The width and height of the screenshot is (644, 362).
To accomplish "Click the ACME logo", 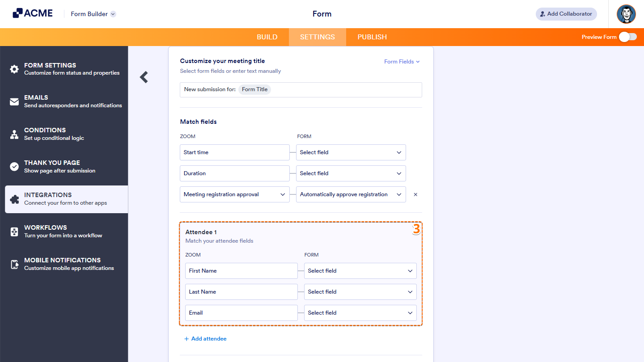I will (x=32, y=13).
